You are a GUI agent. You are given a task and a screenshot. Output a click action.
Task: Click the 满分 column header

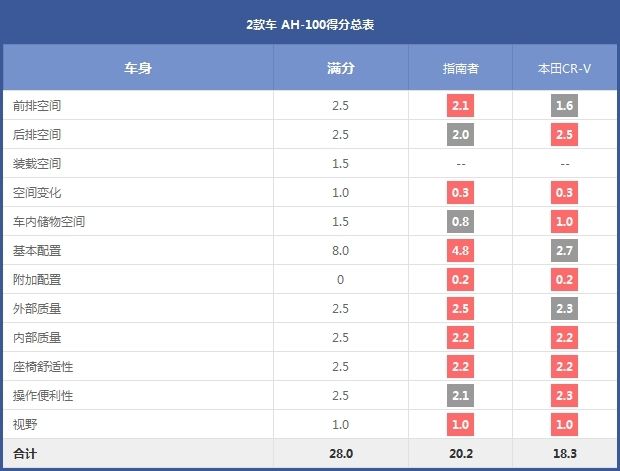click(x=340, y=68)
